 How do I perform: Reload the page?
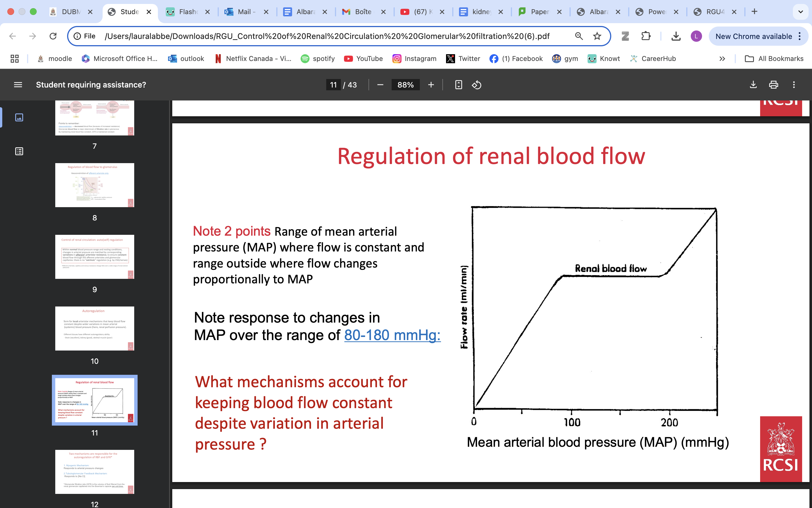coord(53,36)
